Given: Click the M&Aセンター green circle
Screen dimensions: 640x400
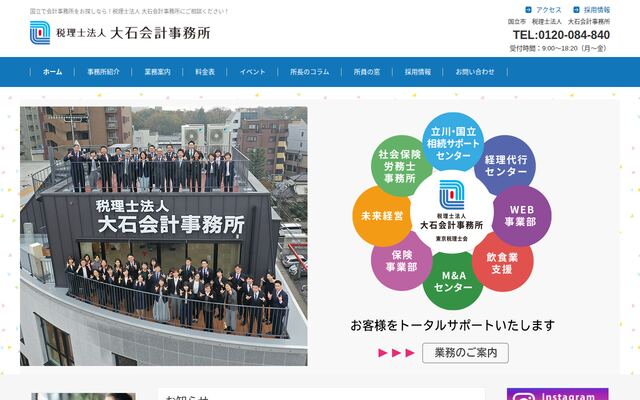Looking at the screenshot, I should [453, 281].
